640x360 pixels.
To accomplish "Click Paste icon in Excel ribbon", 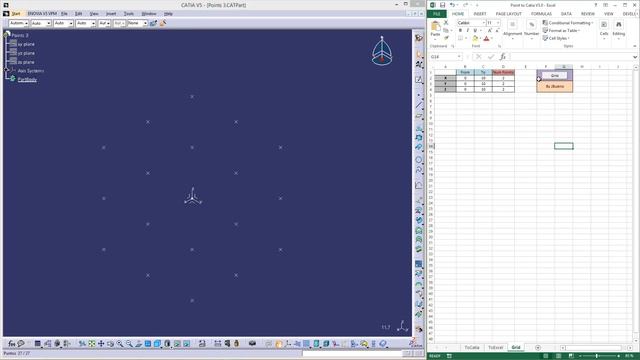I will [436, 27].
